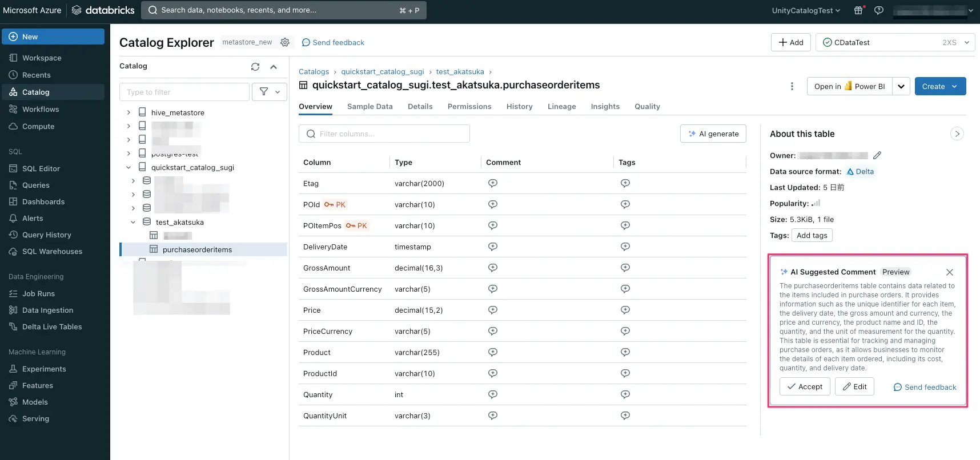Screen dimensions: 980x460
Task: Add tag to Etag column
Action: pos(625,183)
